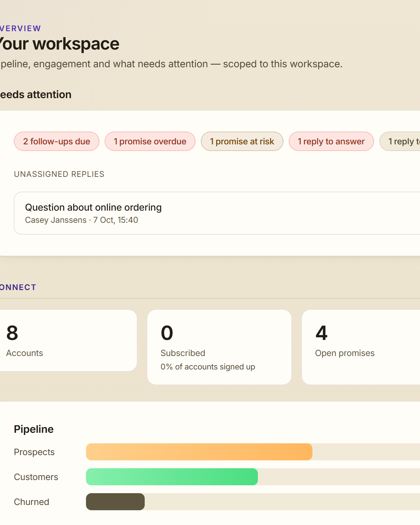Open the 0 Subscribed stat card

coord(219,347)
